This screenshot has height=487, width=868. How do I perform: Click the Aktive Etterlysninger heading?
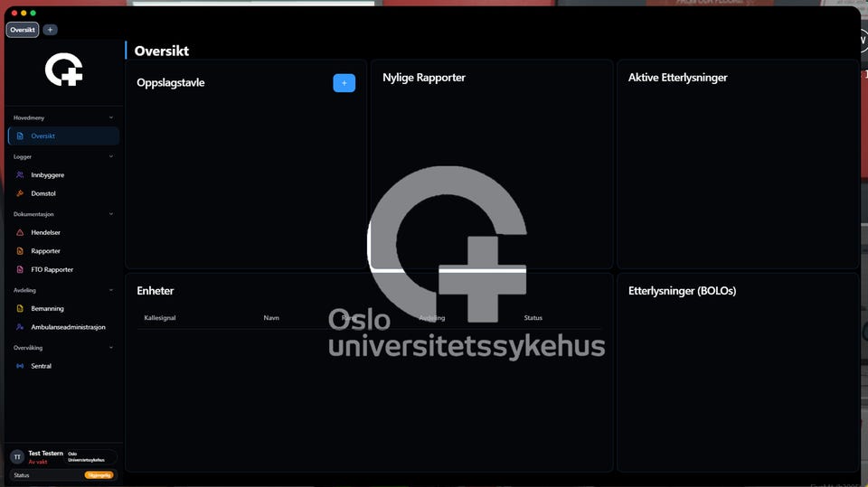(677, 78)
